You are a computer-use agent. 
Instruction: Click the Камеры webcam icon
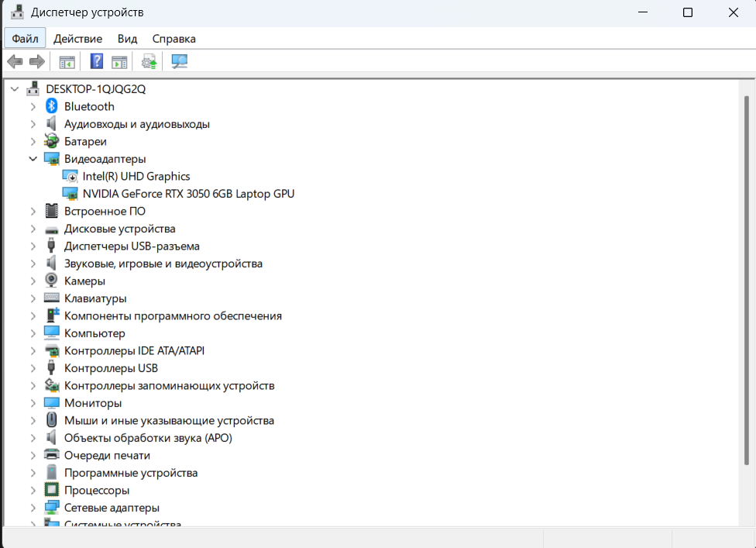click(x=51, y=281)
